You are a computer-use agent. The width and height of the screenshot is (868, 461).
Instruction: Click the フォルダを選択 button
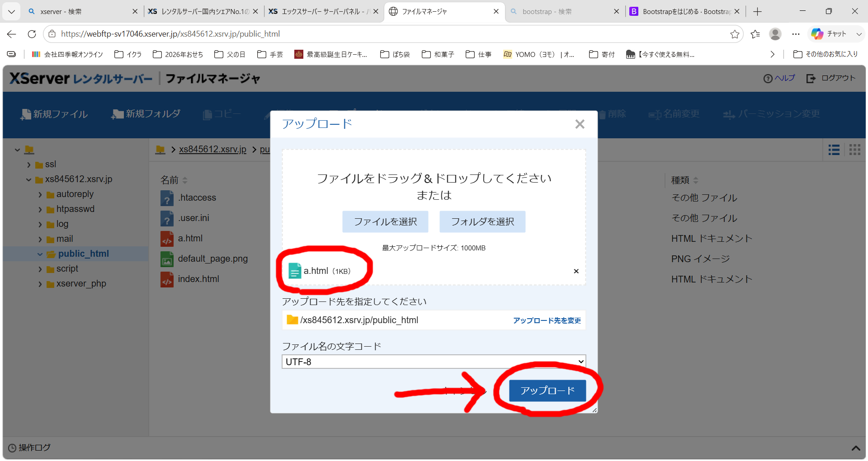(482, 221)
